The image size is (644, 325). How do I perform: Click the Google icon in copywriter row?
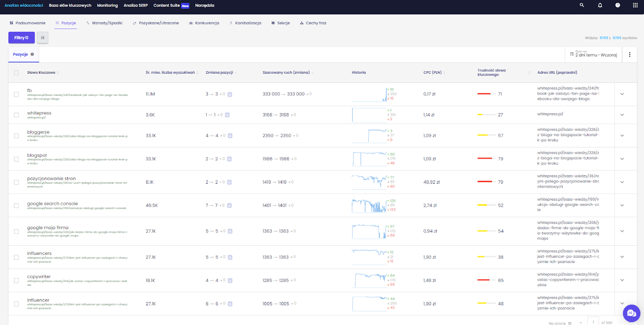(230, 280)
